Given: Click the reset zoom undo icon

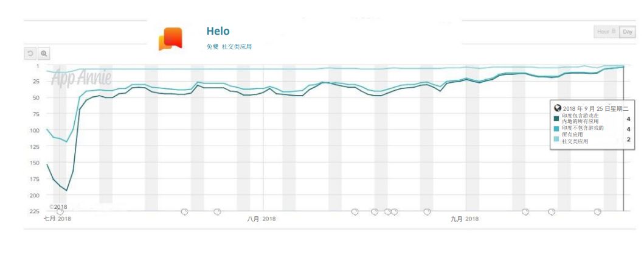Looking at the screenshot, I should [x=30, y=54].
